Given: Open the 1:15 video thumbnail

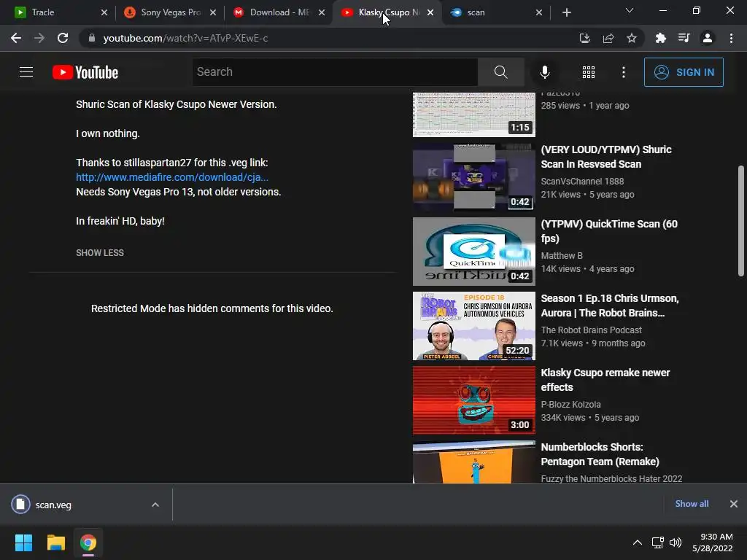Looking at the screenshot, I should click(x=474, y=114).
